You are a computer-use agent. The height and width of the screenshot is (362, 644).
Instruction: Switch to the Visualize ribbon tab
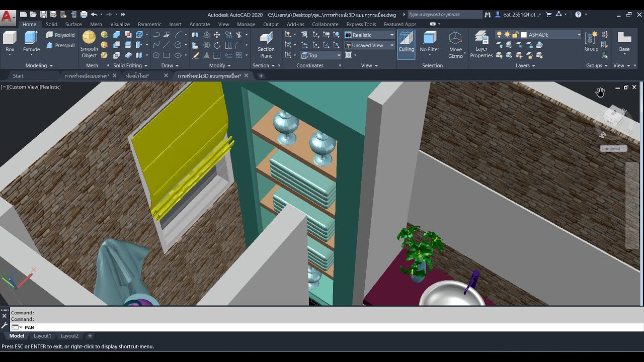pos(120,24)
